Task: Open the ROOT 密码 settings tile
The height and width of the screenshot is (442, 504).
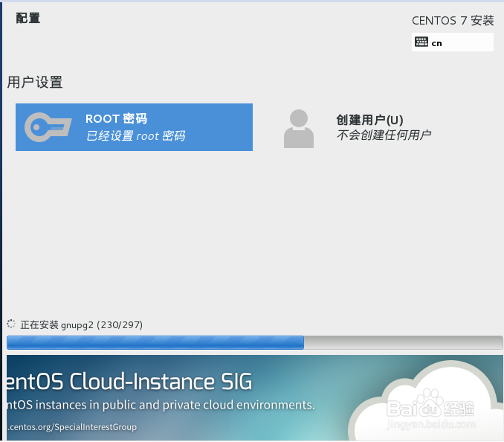Action: click(134, 127)
